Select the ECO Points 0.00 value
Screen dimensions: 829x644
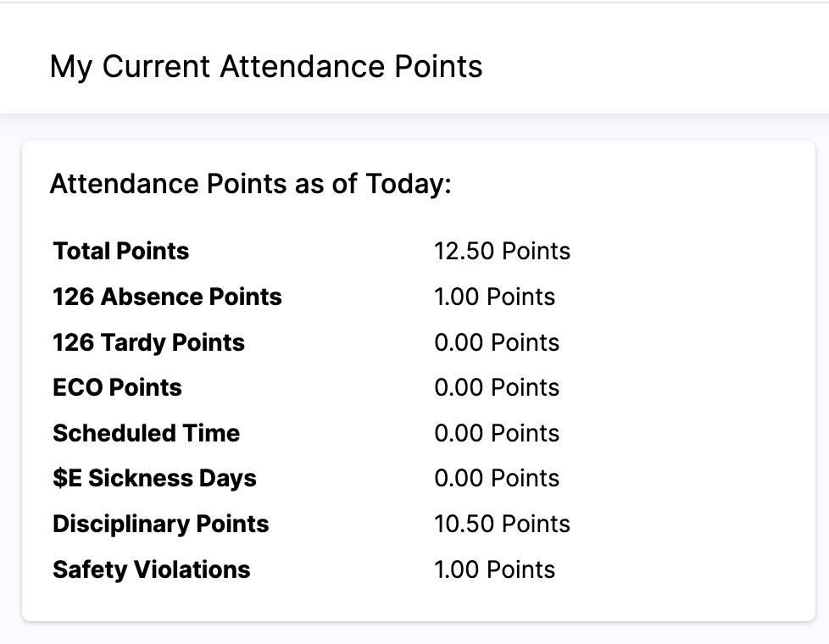coord(497,387)
